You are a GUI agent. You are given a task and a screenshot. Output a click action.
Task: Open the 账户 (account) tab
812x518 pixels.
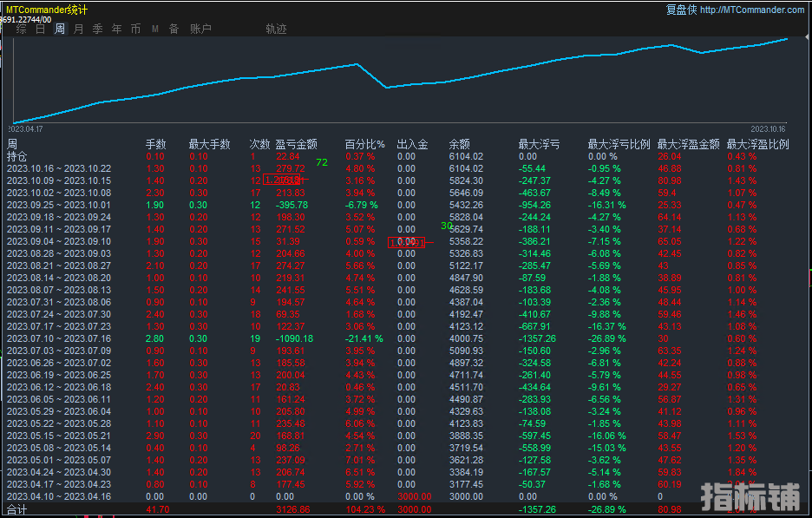[x=200, y=30]
